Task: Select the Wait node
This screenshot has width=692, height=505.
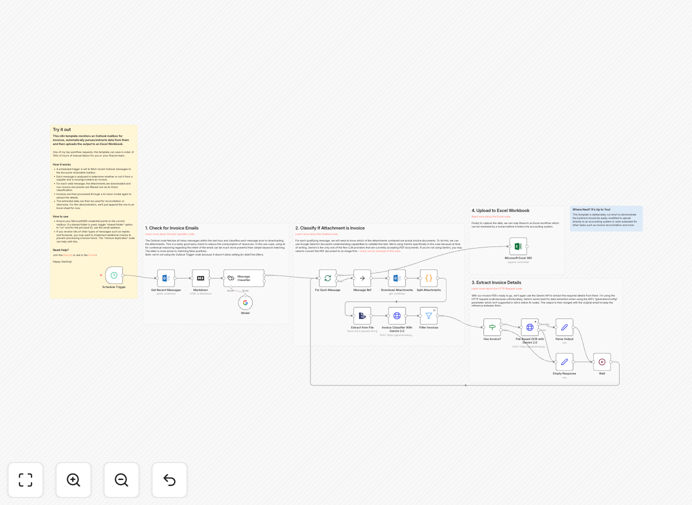Action: tap(602, 362)
